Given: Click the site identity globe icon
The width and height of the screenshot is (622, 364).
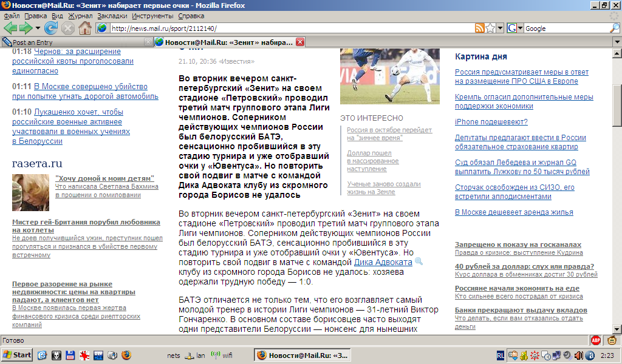Looking at the screenshot, I should pos(102,28).
